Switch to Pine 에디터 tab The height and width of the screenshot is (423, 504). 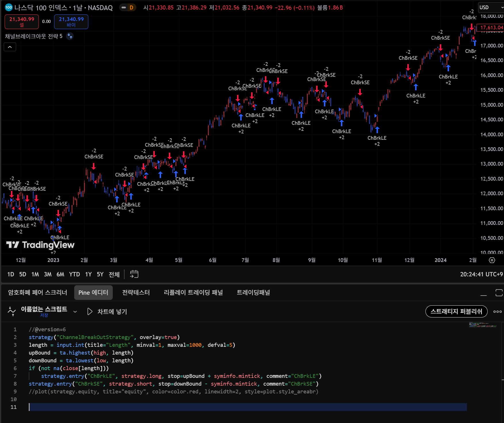point(93,293)
